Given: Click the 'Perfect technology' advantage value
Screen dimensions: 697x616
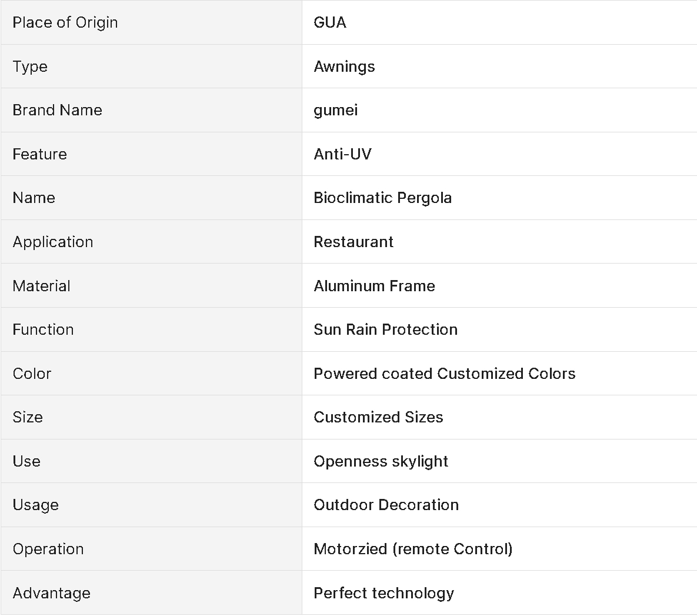Looking at the screenshot, I should coord(383,593).
